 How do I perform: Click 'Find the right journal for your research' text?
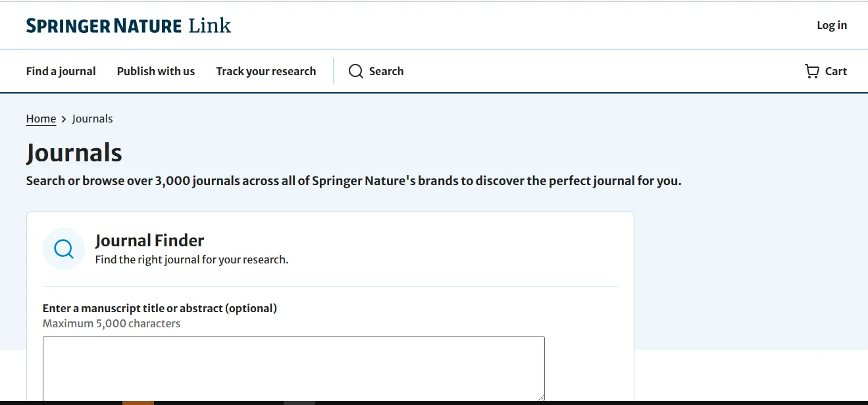tap(191, 259)
